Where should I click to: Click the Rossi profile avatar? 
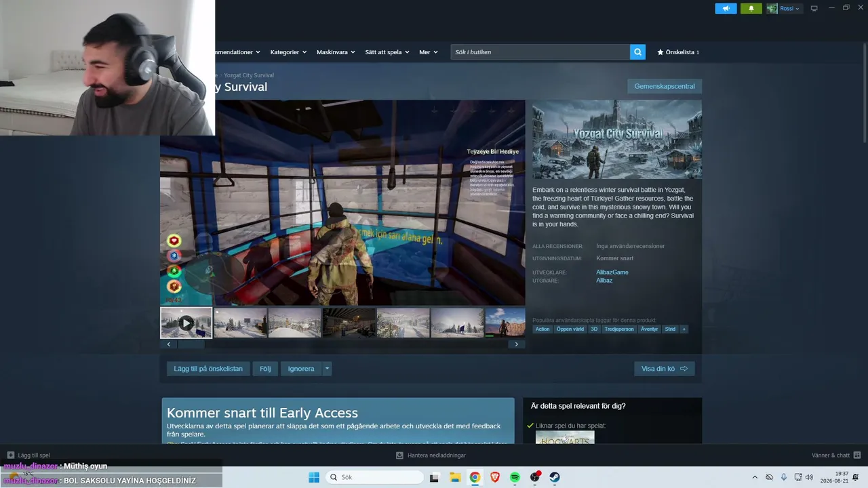772,9
